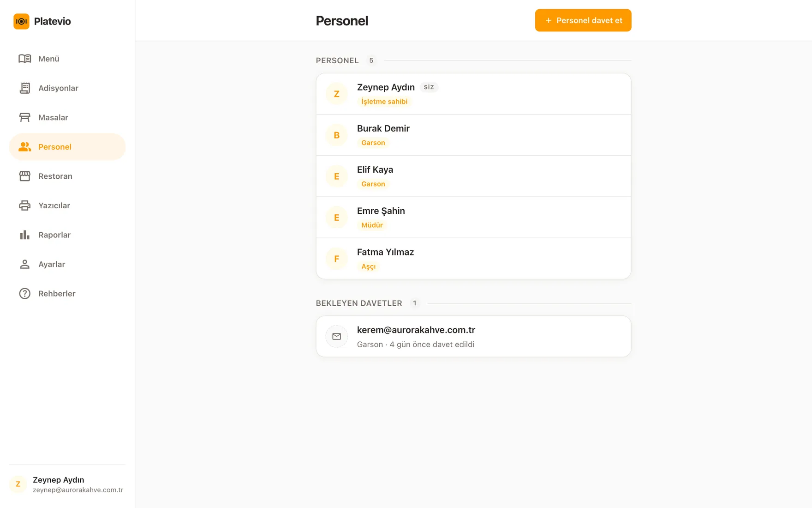Image resolution: width=812 pixels, height=508 pixels.
Task: Open the Zeynep Aydın account profile at bottom
Action: coord(67,484)
